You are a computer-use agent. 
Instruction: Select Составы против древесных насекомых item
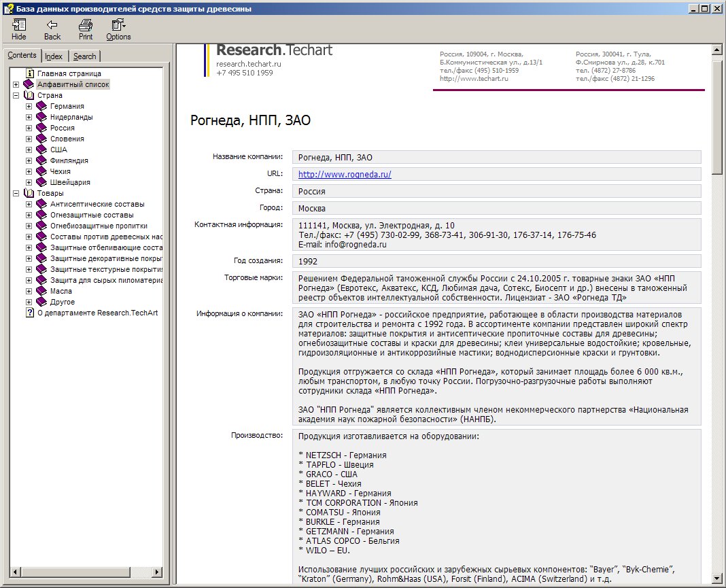point(106,237)
